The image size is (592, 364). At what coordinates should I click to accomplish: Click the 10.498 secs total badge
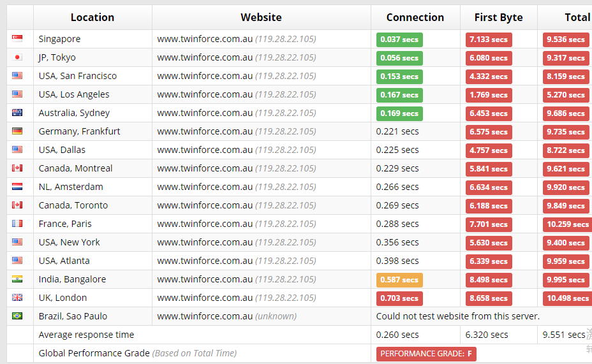(568, 298)
